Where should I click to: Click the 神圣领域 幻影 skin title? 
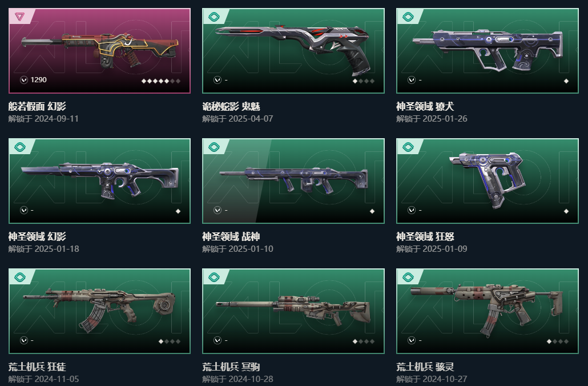point(37,237)
